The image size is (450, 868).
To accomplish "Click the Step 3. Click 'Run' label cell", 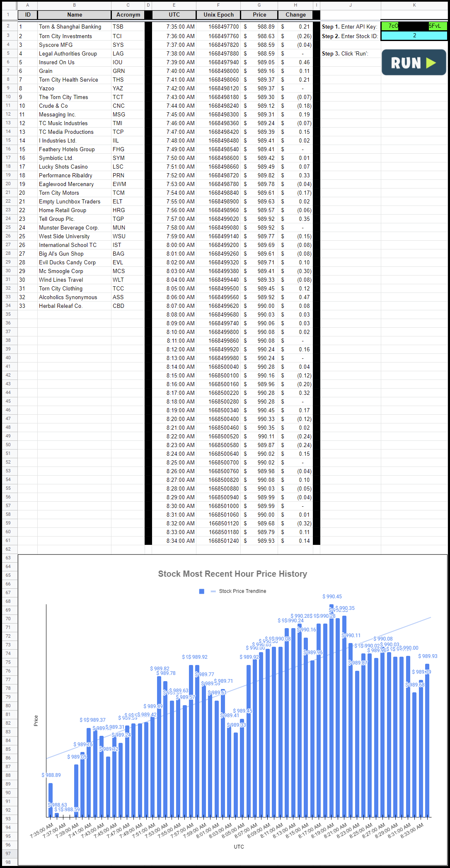I will click(x=351, y=53).
